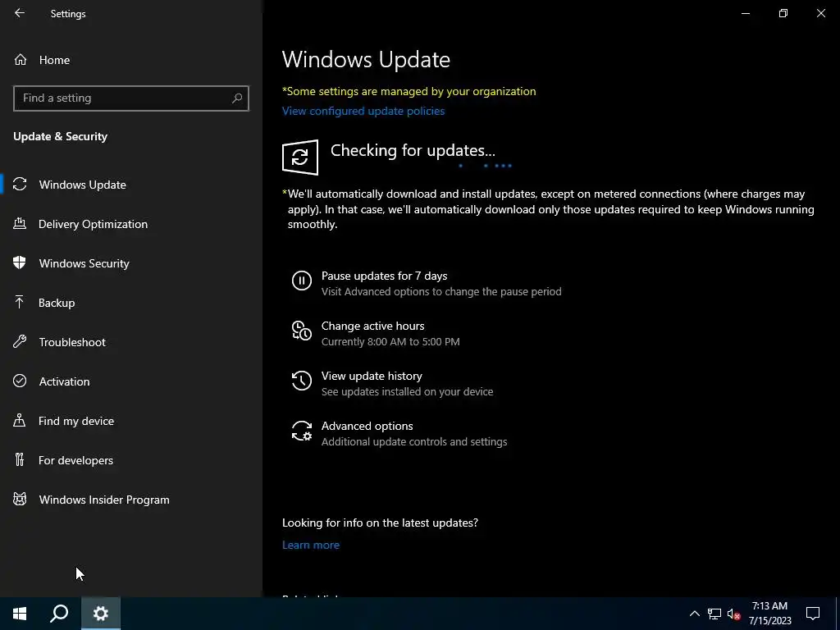Image resolution: width=840 pixels, height=630 pixels.
Task: Click 'Some settings are managed by your organization' text
Action: coord(409,91)
